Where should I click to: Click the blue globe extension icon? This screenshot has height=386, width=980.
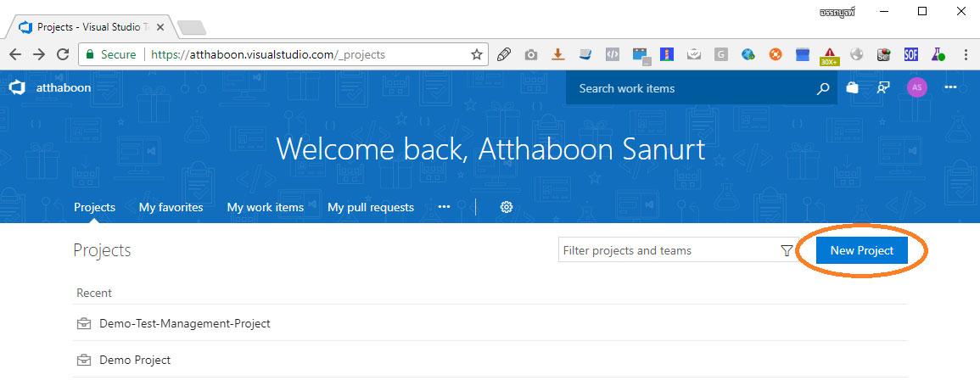point(748,54)
